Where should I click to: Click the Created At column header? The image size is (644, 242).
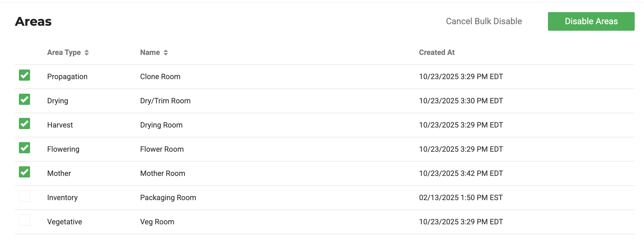(437, 52)
